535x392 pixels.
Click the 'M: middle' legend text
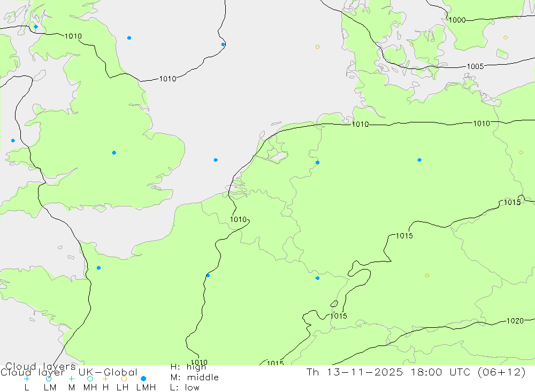tap(194, 378)
